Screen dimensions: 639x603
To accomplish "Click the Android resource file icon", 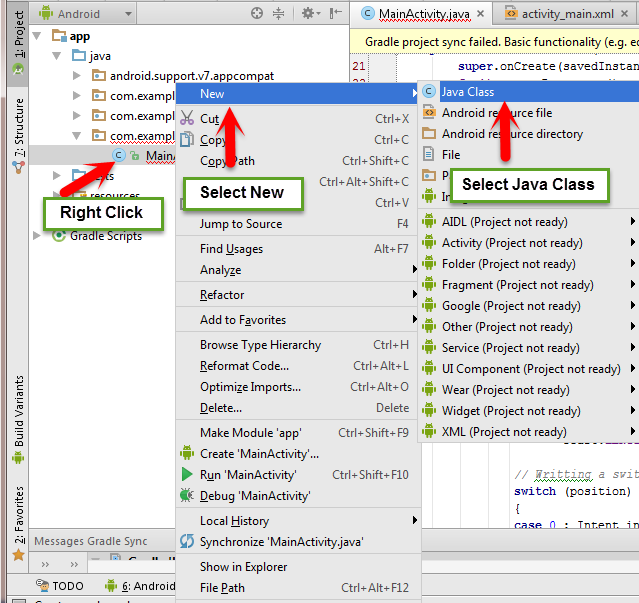I will (429, 112).
